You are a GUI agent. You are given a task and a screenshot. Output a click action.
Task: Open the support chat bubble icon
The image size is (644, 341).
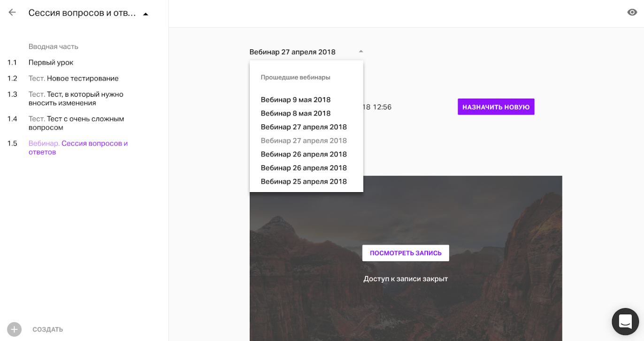tap(625, 322)
